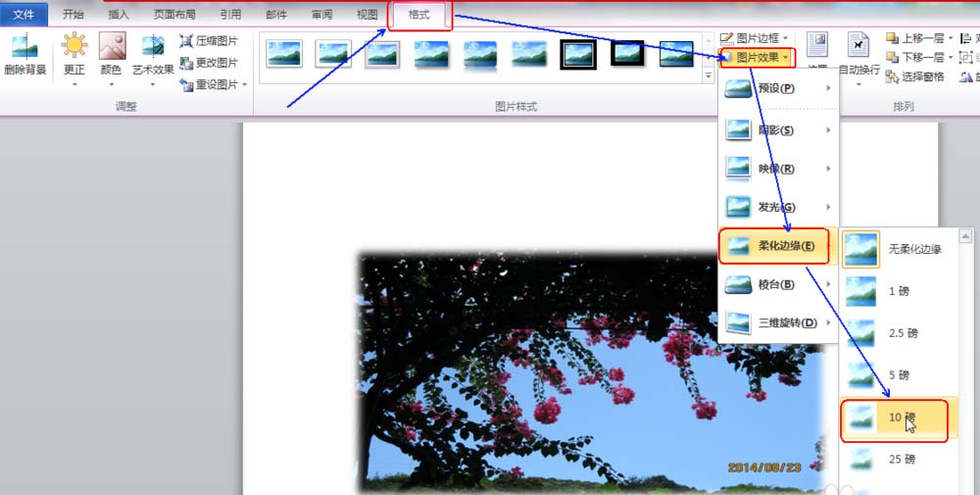Open the 文件 file tab
Image resolution: width=980 pixels, height=495 pixels.
pos(24,15)
